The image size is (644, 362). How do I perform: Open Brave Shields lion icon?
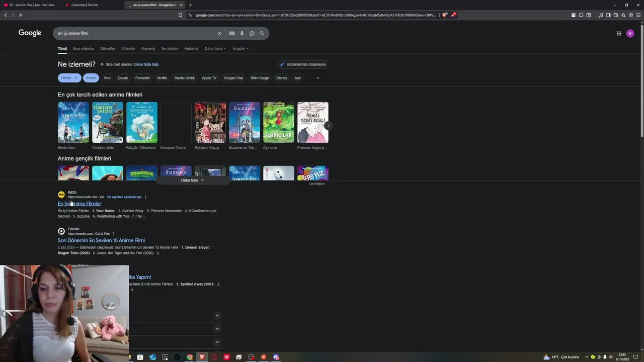(445, 15)
